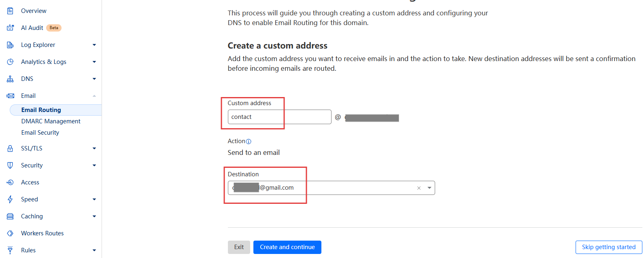
Task: Click the Overview clipboard icon
Action: (x=10, y=11)
